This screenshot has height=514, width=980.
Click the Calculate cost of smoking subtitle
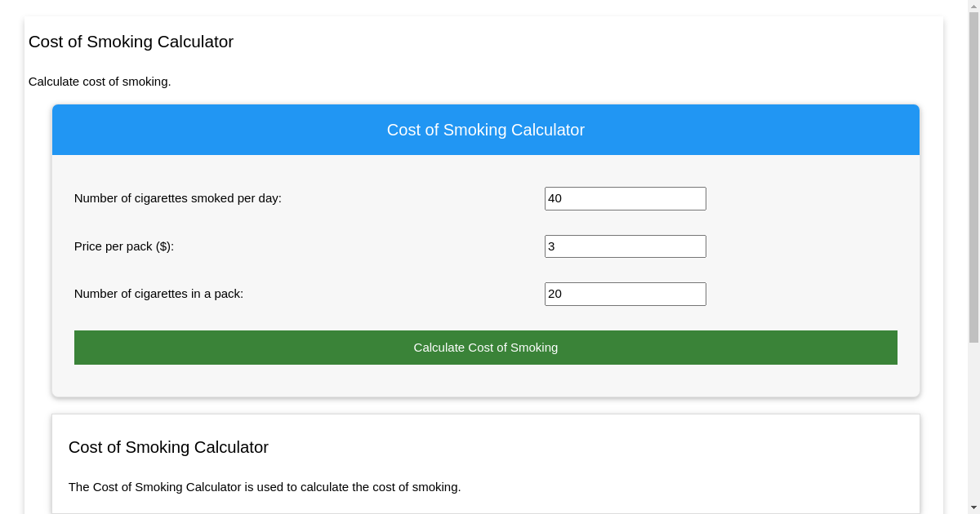click(x=100, y=82)
